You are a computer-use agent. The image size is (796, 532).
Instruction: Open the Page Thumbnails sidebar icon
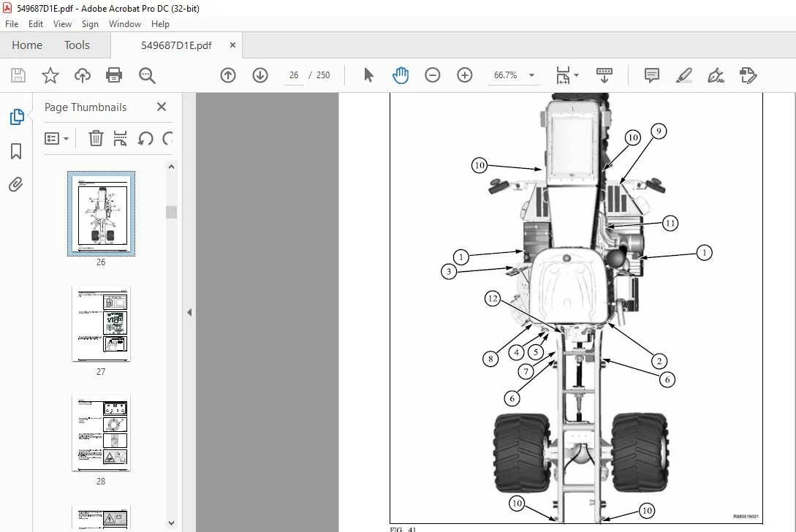tap(16, 117)
